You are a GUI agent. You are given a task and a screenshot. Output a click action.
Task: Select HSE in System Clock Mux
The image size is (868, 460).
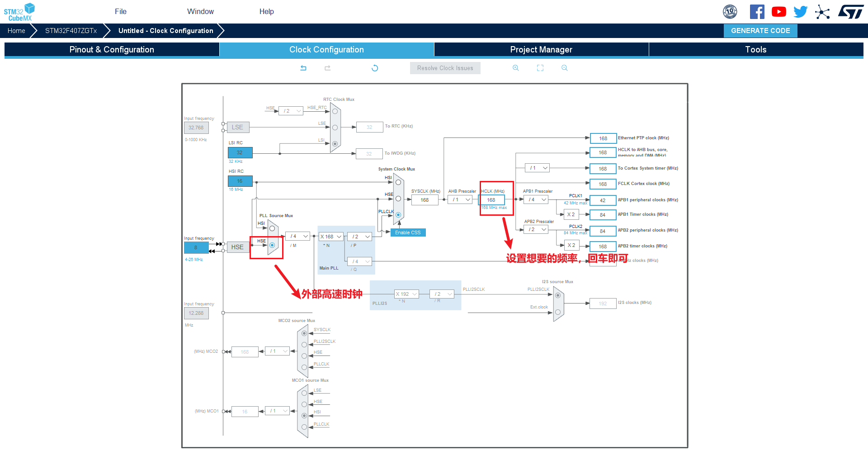[398, 199]
